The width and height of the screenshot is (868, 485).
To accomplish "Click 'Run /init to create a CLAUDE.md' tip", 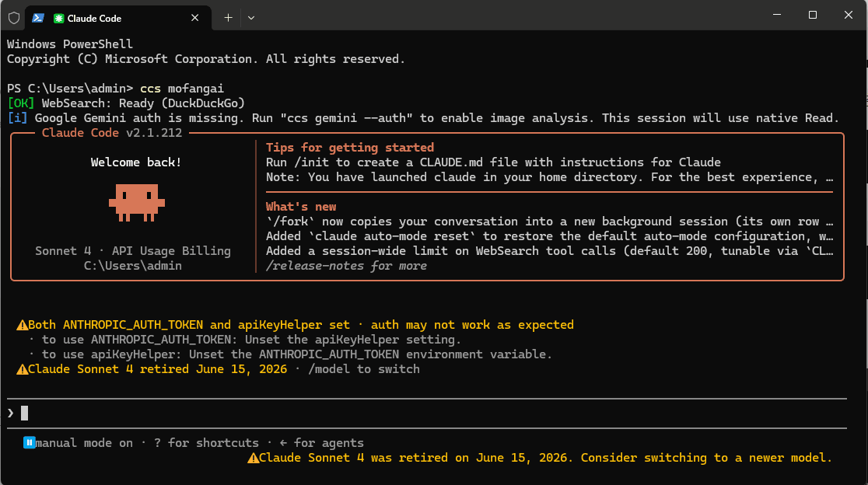I will point(493,162).
